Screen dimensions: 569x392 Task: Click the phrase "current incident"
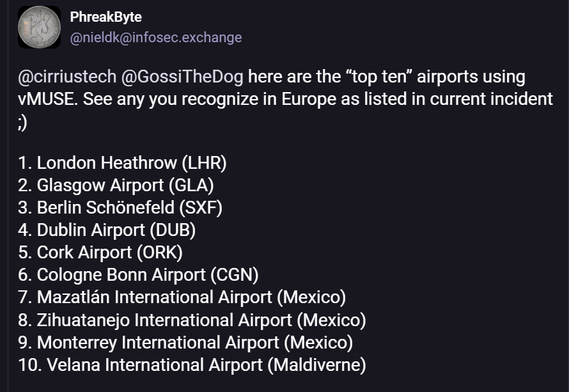click(491, 100)
